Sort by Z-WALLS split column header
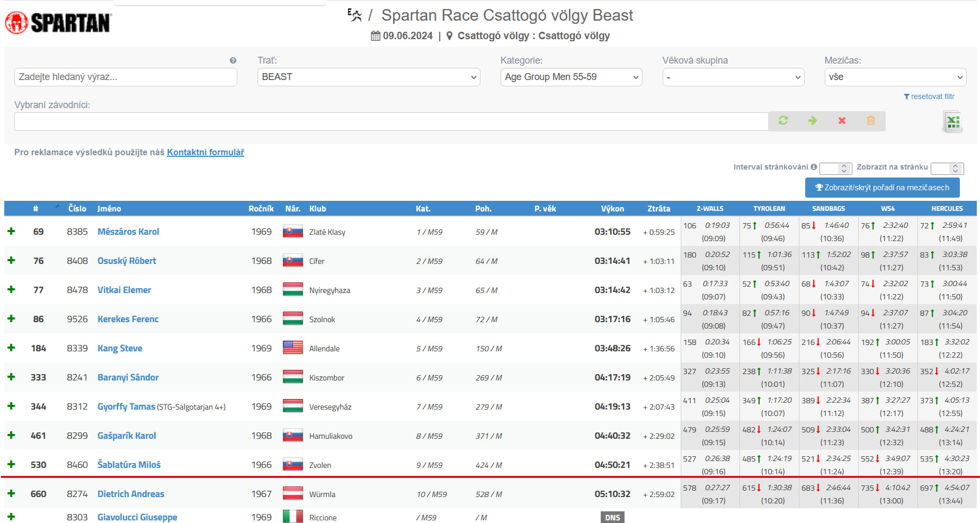The height and width of the screenshot is (523, 980). coord(710,209)
